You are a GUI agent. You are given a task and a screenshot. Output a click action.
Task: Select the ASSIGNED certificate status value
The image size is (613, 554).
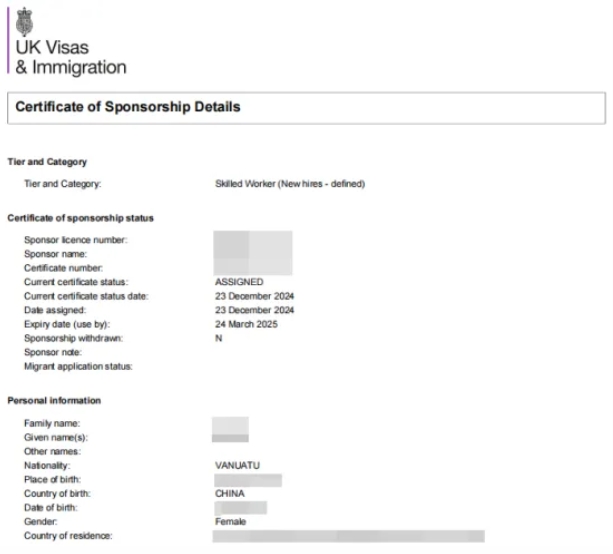click(239, 282)
